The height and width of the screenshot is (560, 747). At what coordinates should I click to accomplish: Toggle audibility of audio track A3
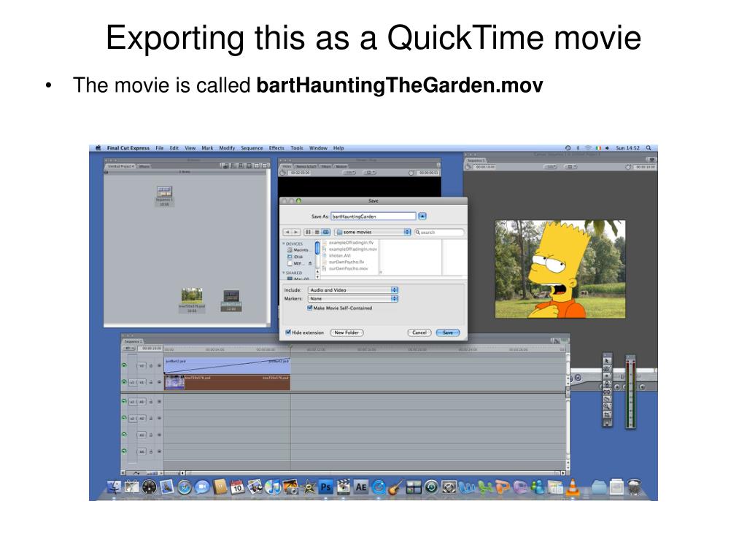tap(124, 435)
